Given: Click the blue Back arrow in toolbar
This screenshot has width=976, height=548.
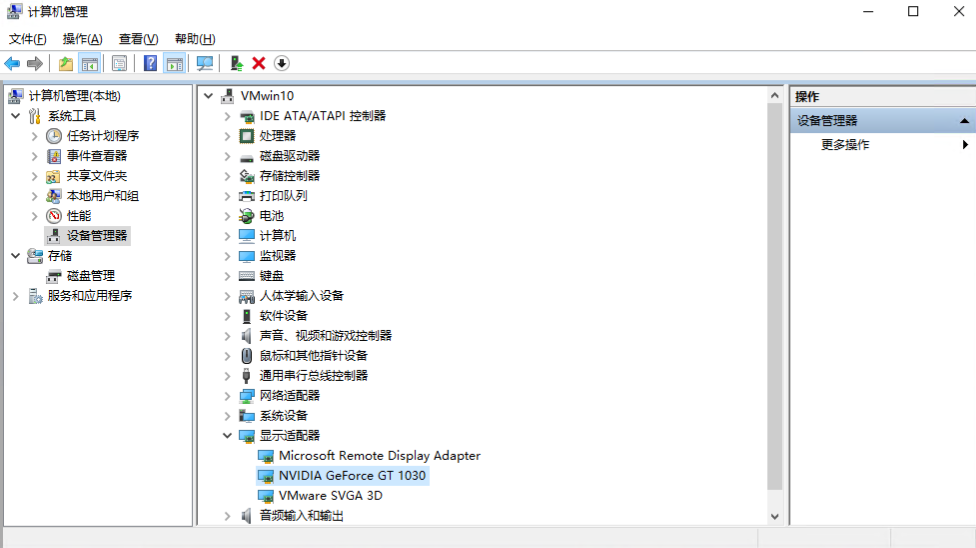Looking at the screenshot, I should [x=12, y=64].
